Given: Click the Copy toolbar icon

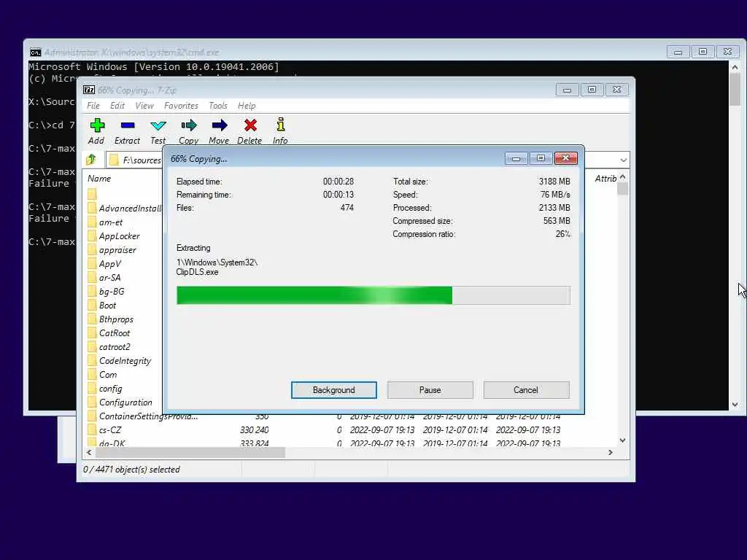Looking at the screenshot, I should tap(189, 125).
